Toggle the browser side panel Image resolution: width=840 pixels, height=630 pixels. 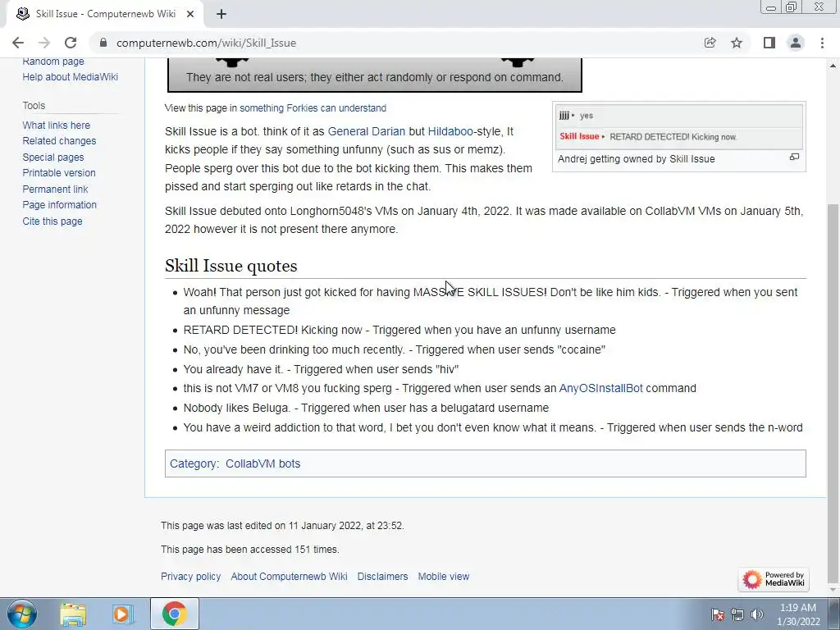769,43
